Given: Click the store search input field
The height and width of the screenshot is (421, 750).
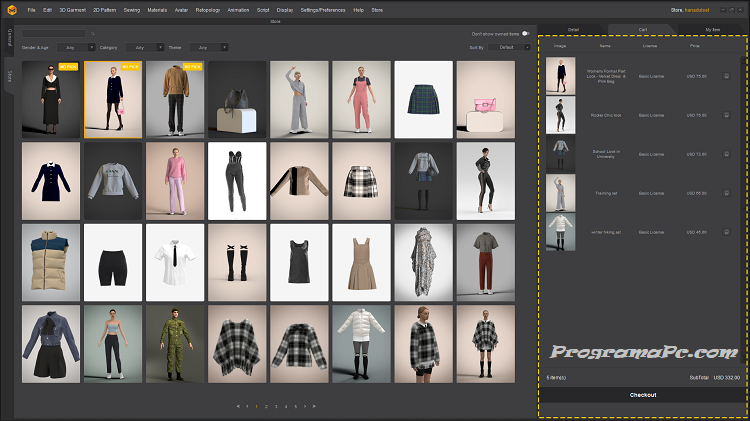Looking at the screenshot, I should click(55, 34).
